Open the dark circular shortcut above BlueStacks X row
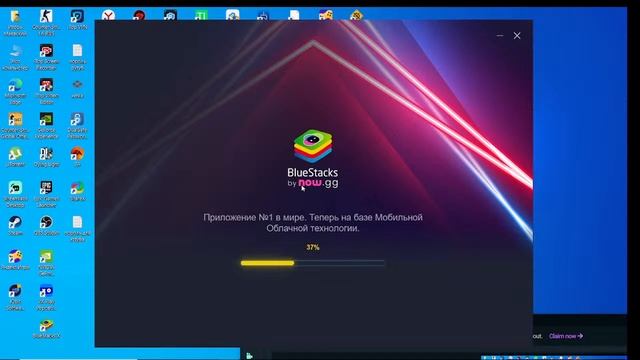 (16, 291)
